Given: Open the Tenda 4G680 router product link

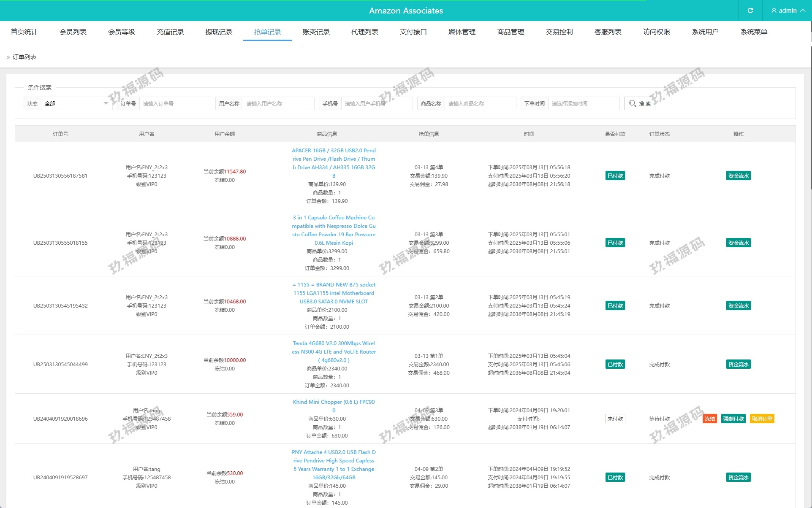Looking at the screenshot, I should point(334,351).
